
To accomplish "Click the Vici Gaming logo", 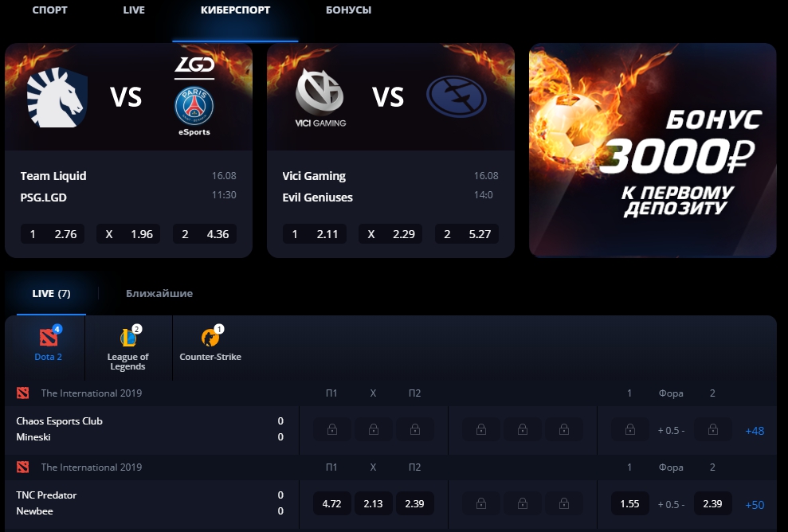I will tap(320, 97).
